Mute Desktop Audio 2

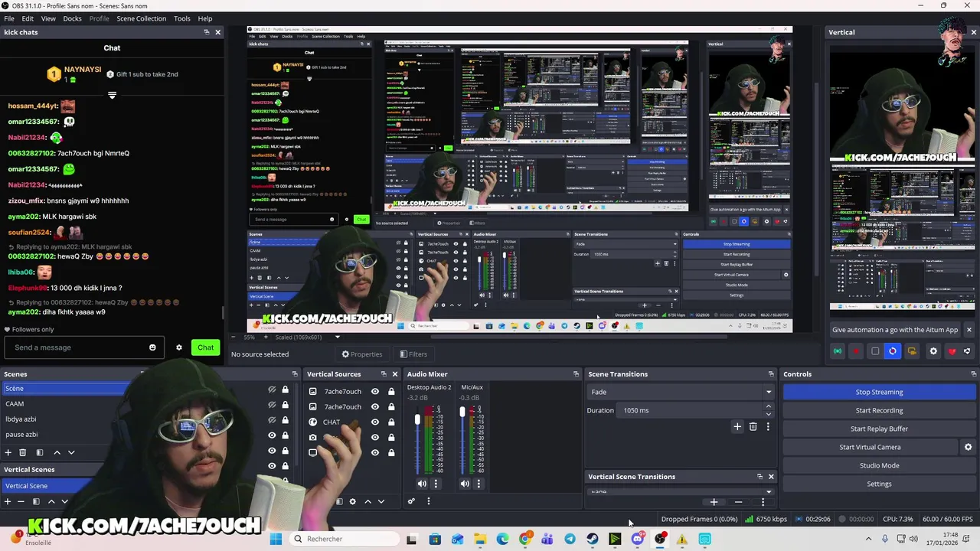pos(422,484)
